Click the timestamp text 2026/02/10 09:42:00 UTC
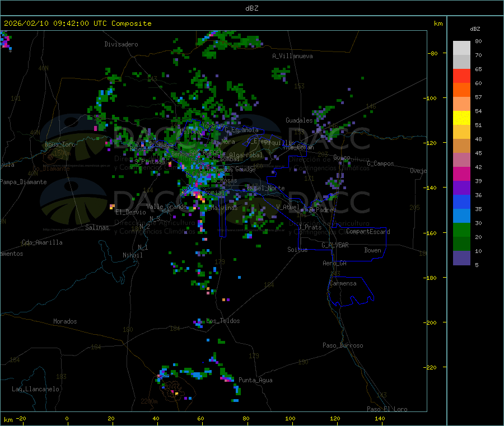 coord(55,24)
